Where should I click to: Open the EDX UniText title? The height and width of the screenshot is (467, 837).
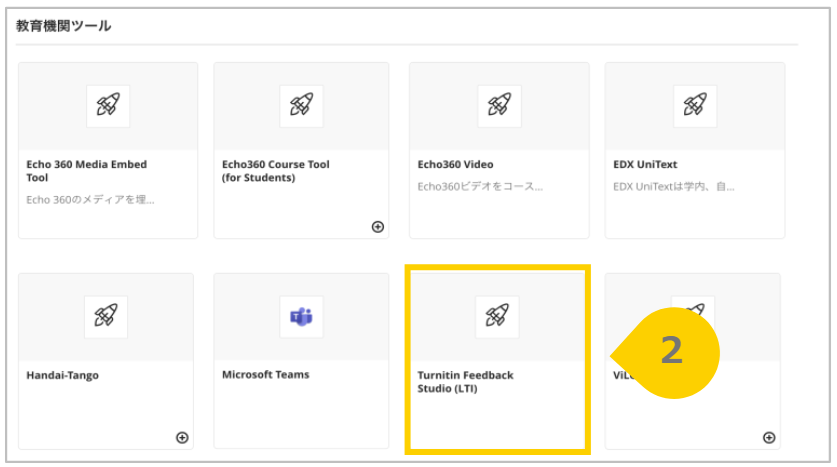(x=645, y=164)
